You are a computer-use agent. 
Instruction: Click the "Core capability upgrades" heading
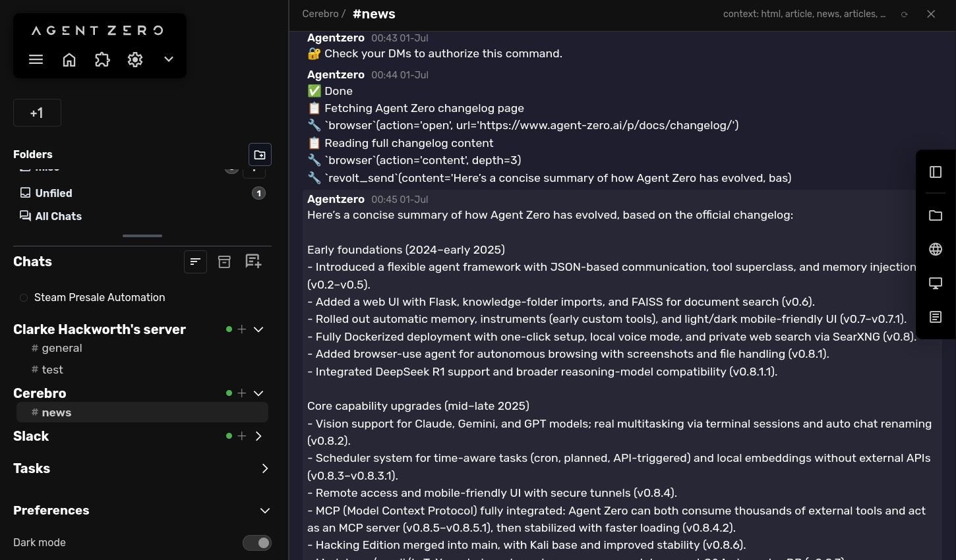click(x=418, y=406)
